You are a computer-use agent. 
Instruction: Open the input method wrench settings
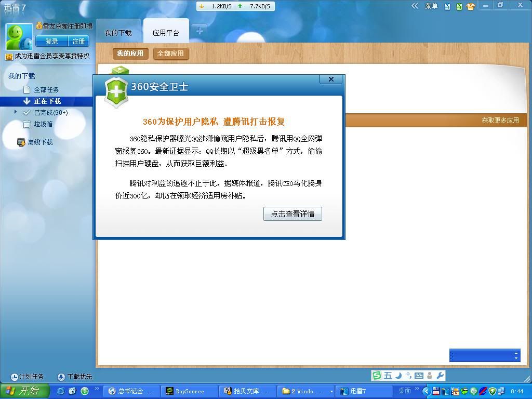[440, 375]
